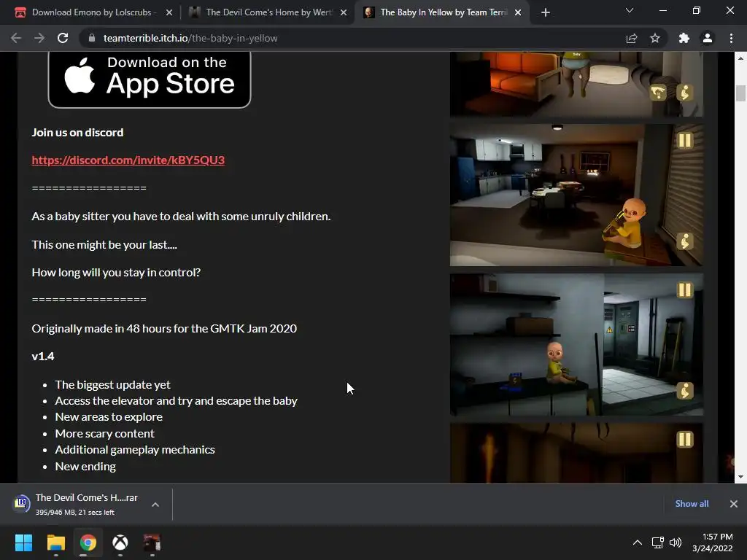The image size is (747, 560).
Task: Open the basement baby screenshot thumbnail
Action: [x=576, y=344]
